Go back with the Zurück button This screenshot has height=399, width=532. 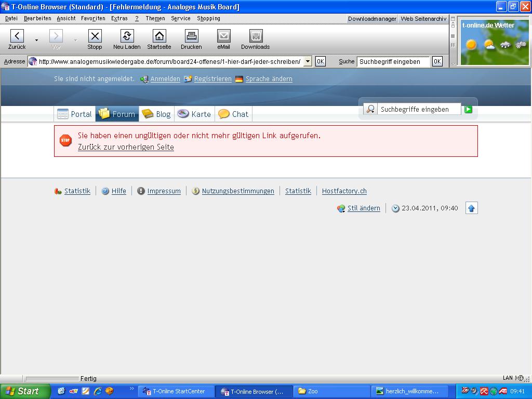point(17,39)
